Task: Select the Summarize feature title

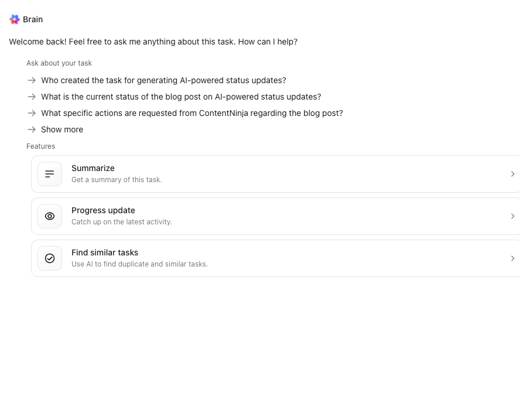Action: pyautogui.click(x=93, y=168)
